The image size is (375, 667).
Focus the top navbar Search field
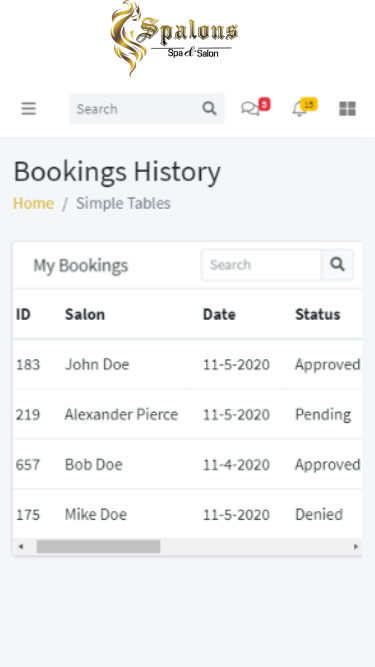(x=132, y=108)
